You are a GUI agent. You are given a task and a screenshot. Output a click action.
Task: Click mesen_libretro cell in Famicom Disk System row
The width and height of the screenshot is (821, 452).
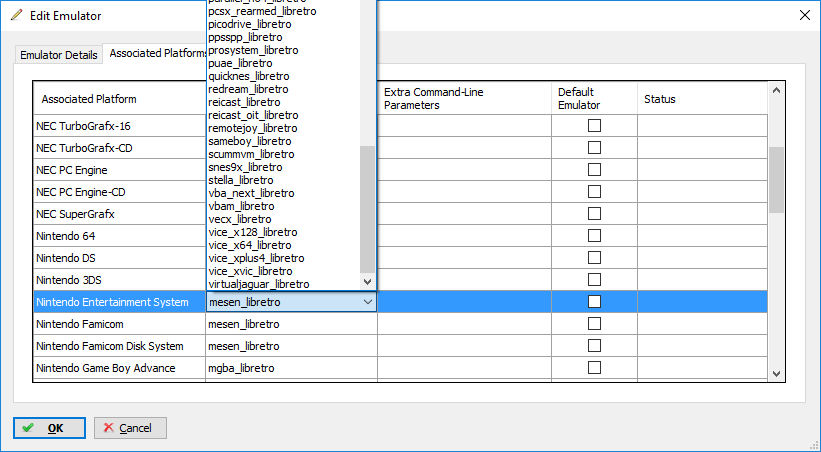(291, 346)
